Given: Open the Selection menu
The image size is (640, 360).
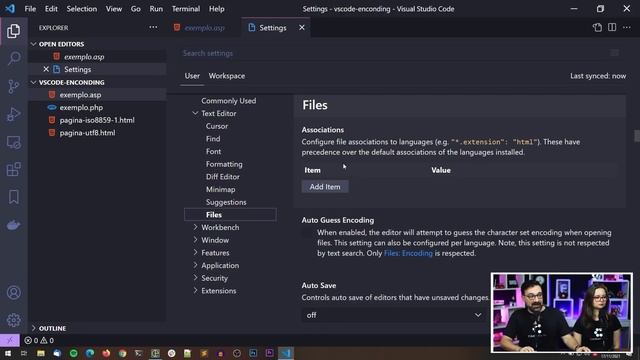Looking at the screenshot, I should click(x=82, y=9).
